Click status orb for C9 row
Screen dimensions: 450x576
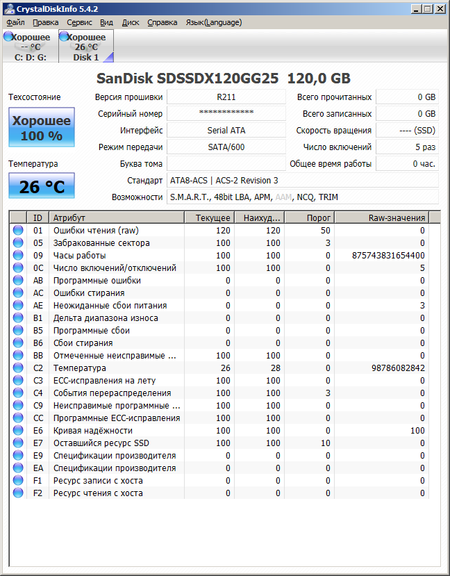click(x=18, y=405)
